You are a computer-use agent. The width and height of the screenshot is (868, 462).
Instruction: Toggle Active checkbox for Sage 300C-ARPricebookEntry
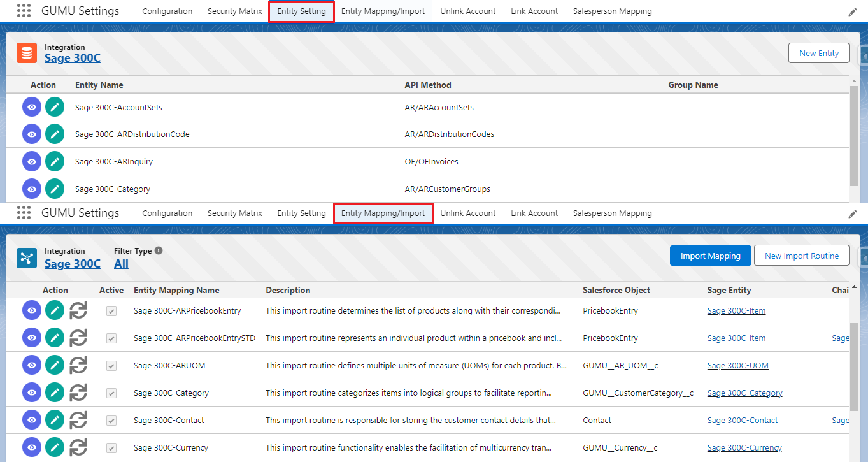pos(111,311)
